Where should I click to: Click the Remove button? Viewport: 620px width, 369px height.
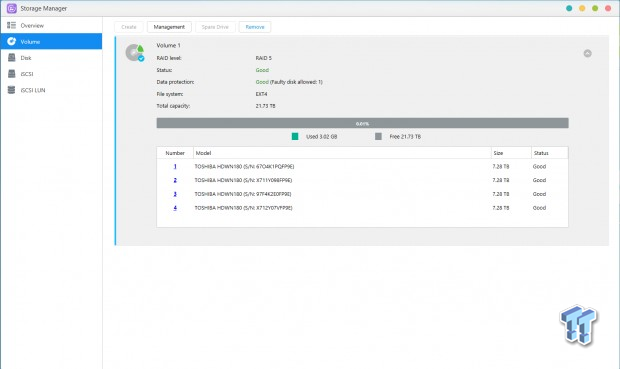click(x=255, y=27)
